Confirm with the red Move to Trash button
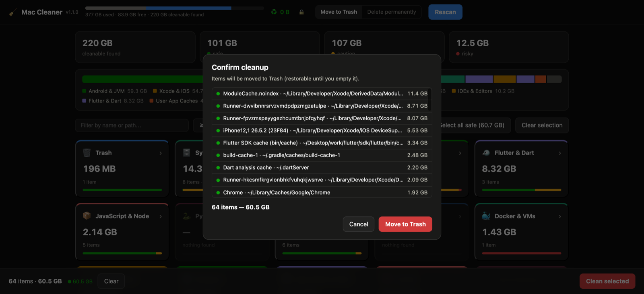This screenshot has width=644, height=294. coord(405,224)
